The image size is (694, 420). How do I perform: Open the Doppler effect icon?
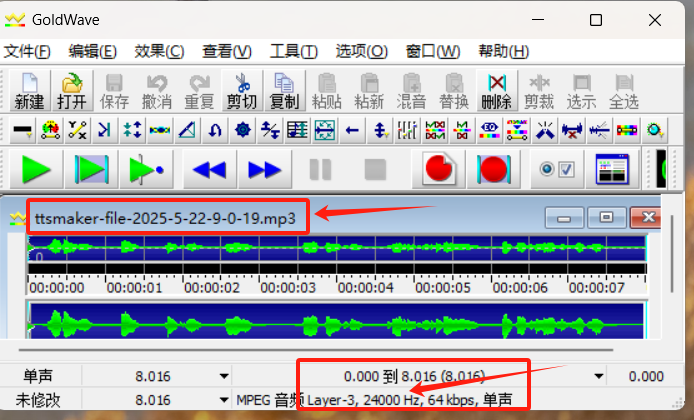(50, 131)
